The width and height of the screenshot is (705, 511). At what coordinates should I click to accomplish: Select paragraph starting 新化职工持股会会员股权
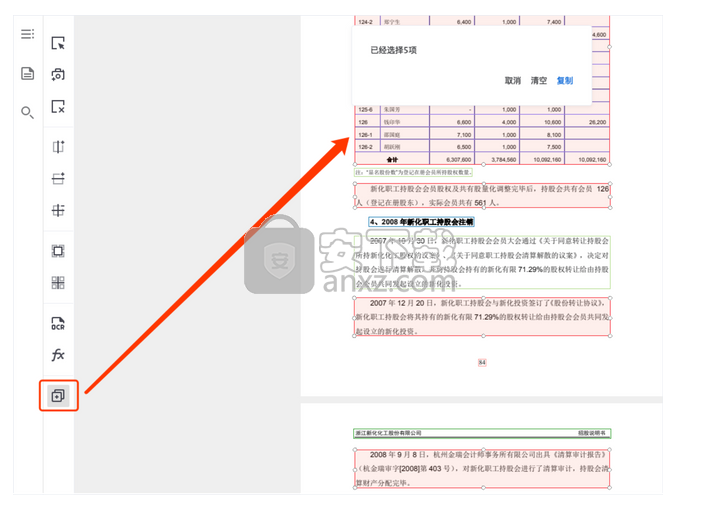(482, 196)
